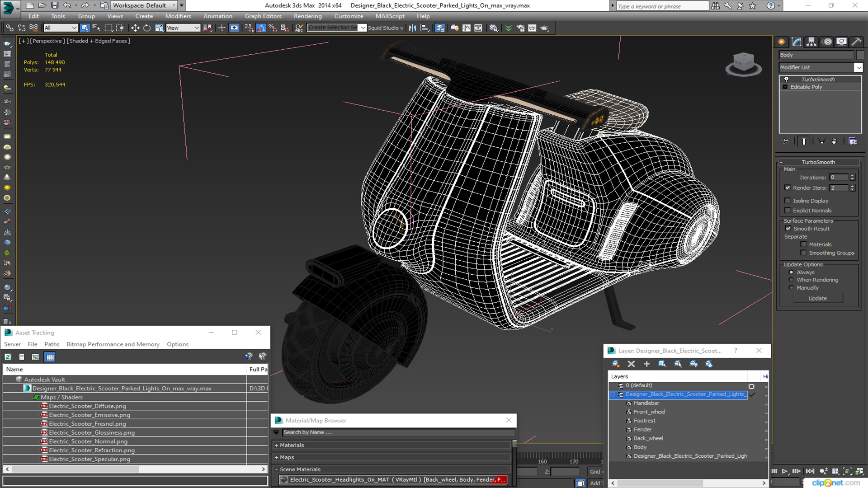Delete layer using X icon
868x488 pixels.
pos(631,364)
